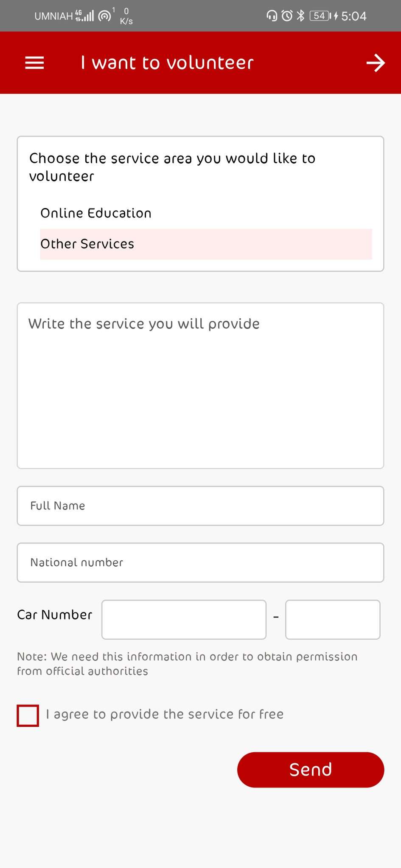Tap the battery indicator in status bar
Image resolution: width=401 pixels, height=868 pixels.
click(x=320, y=15)
